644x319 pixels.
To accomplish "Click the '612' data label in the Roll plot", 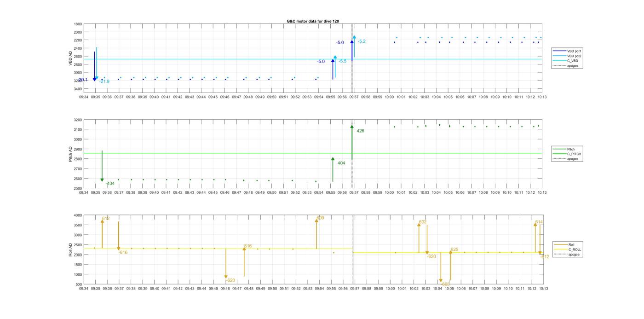I will pyautogui.click(x=106, y=219).
